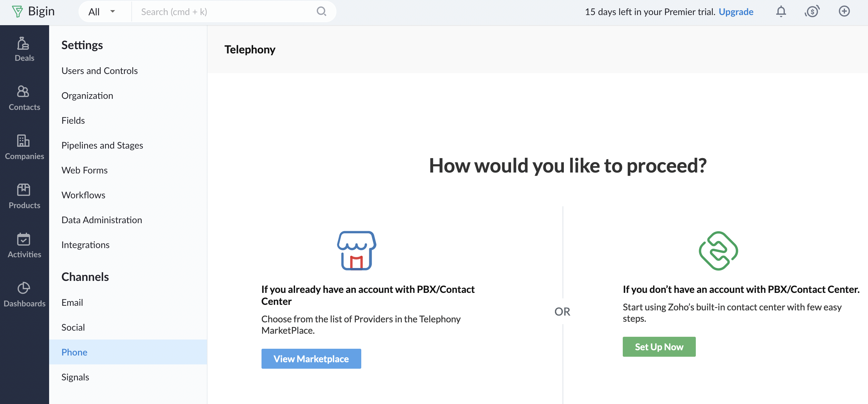Open the All search scope dropdown
This screenshot has width=868, height=404.
coord(102,11)
